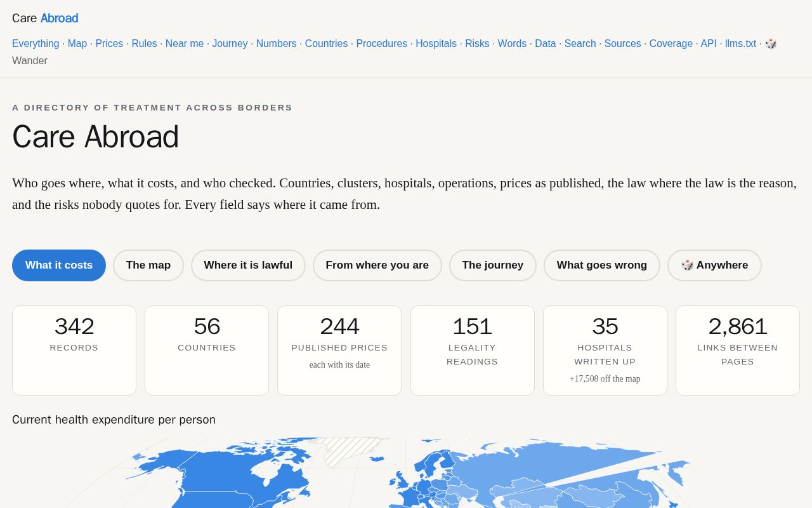Switch to The map tab
This screenshot has width=812, height=508.
pyautogui.click(x=148, y=265)
